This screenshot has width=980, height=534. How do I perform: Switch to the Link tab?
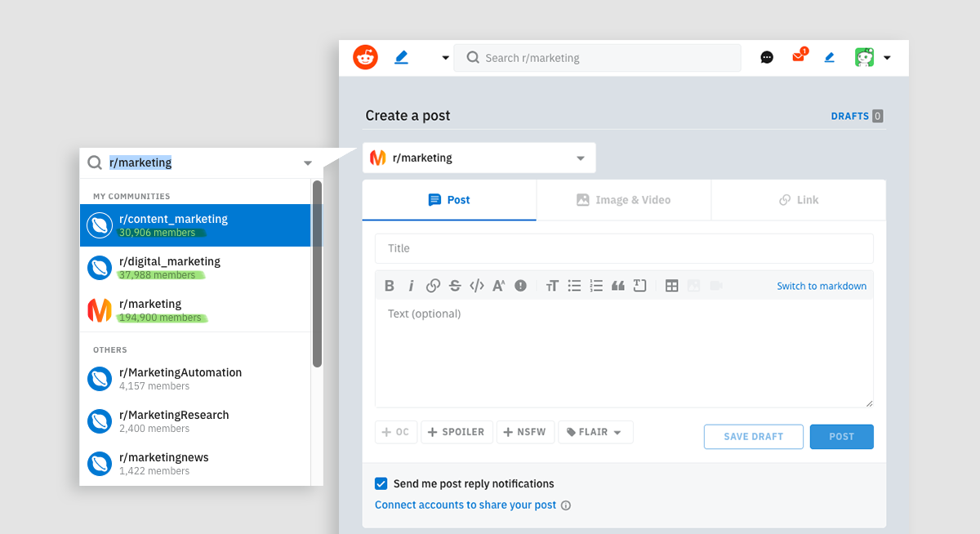click(x=799, y=200)
